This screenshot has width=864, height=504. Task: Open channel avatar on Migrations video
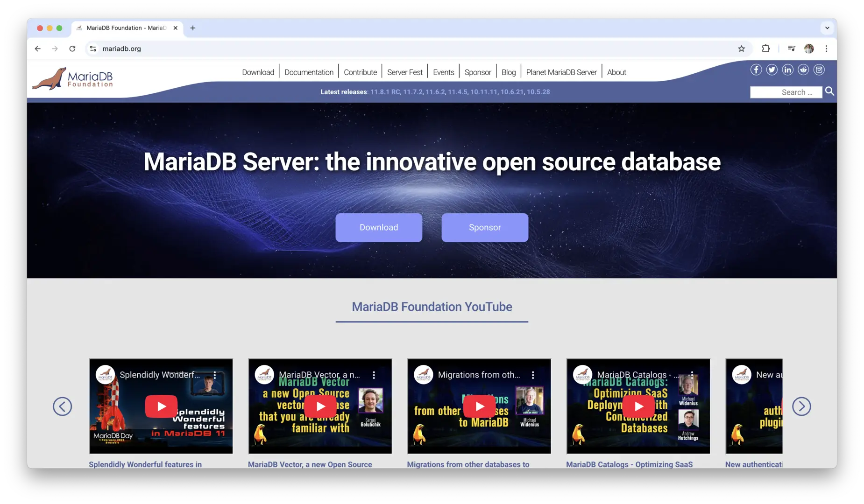coord(423,375)
